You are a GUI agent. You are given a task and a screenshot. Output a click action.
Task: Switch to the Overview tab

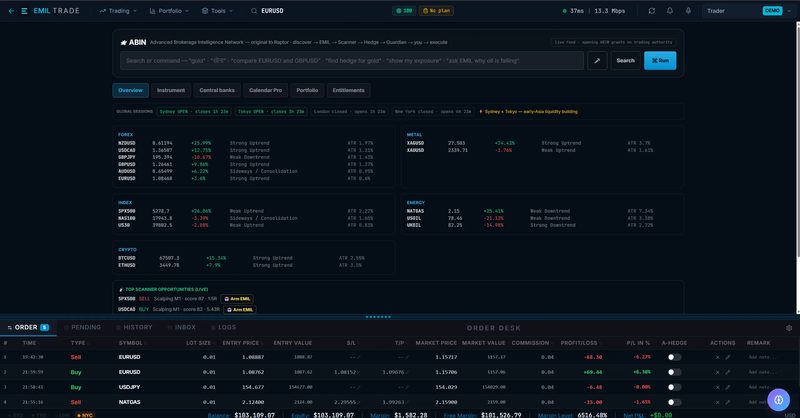[x=131, y=90]
